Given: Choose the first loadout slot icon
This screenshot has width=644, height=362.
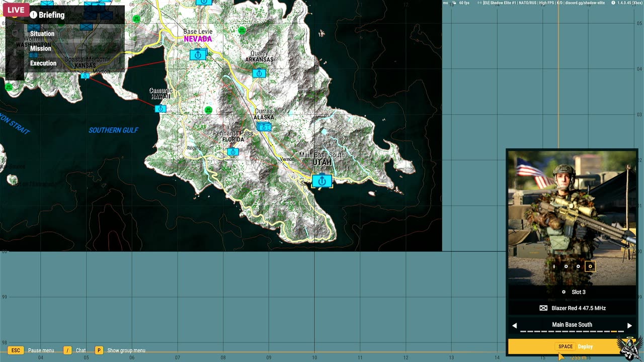Looking at the screenshot, I should [x=554, y=266].
